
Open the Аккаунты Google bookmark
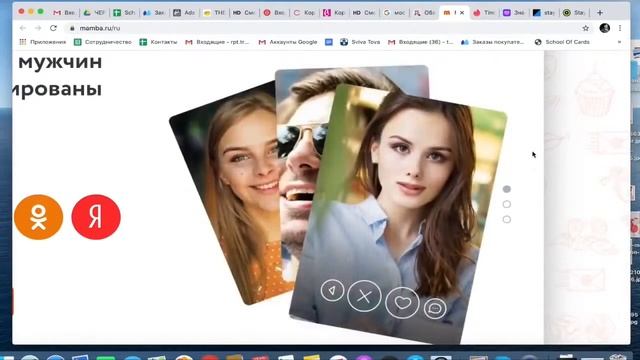(x=288, y=42)
